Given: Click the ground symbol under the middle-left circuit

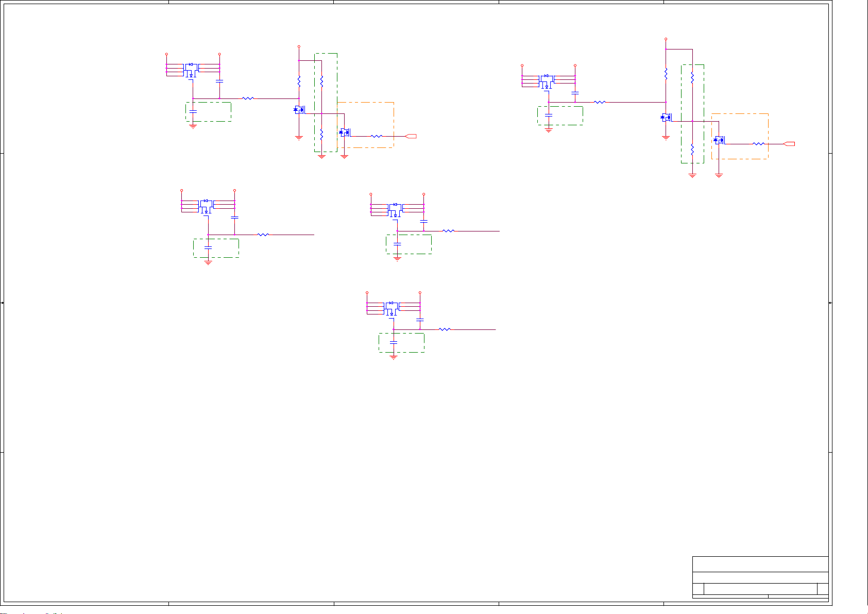Looking at the screenshot, I should coord(208,262).
